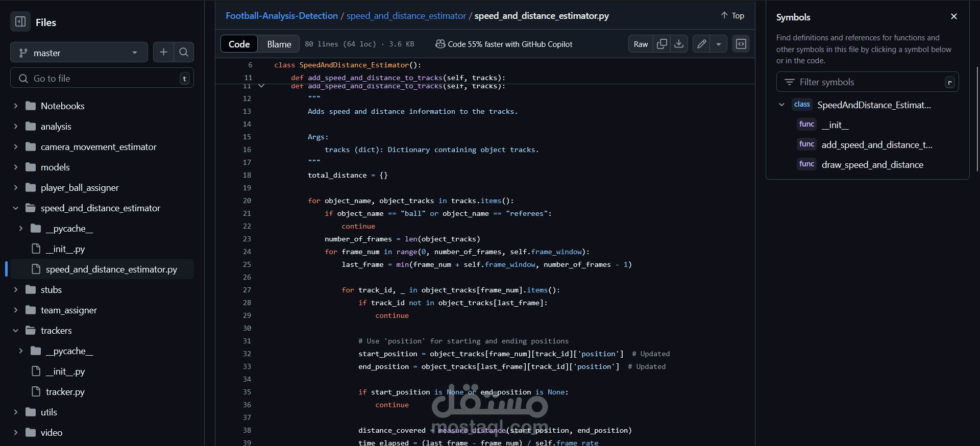The image size is (980, 446).
Task: Collapse the speed_and_distance_estimator folder chevron
Action: (15, 208)
